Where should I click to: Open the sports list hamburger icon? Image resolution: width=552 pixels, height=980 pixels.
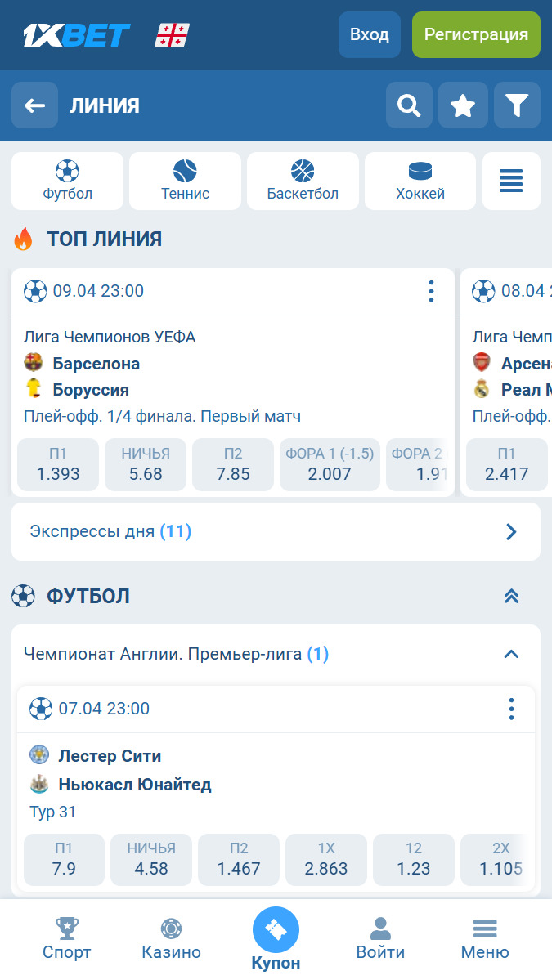[x=511, y=181]
